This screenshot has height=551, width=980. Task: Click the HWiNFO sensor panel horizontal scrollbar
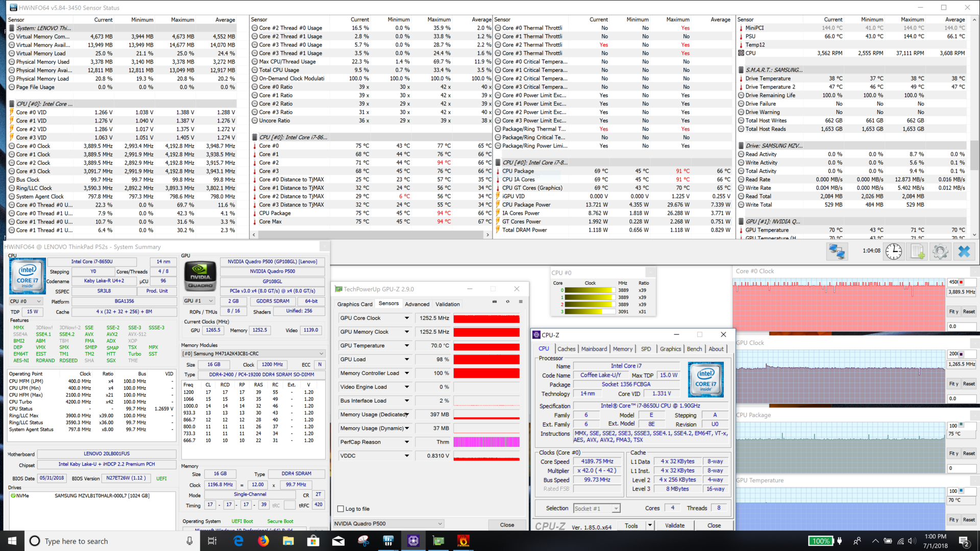tap(371, 235)
